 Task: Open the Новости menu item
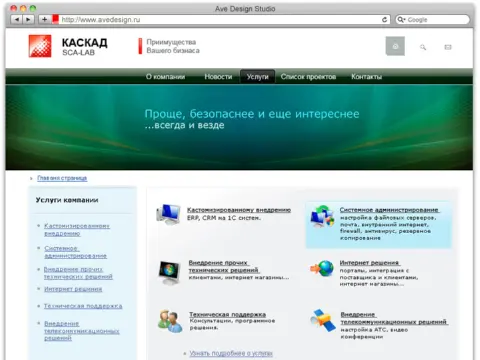click(218, 77)
